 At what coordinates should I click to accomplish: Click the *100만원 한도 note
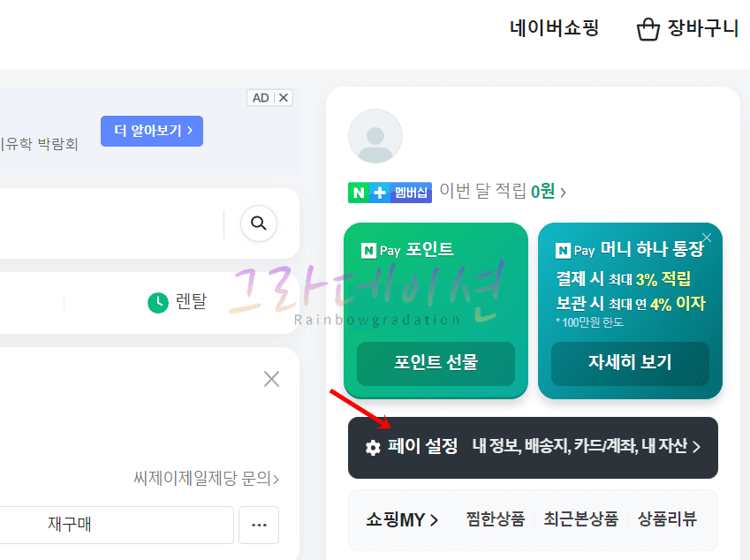[589, 322]
